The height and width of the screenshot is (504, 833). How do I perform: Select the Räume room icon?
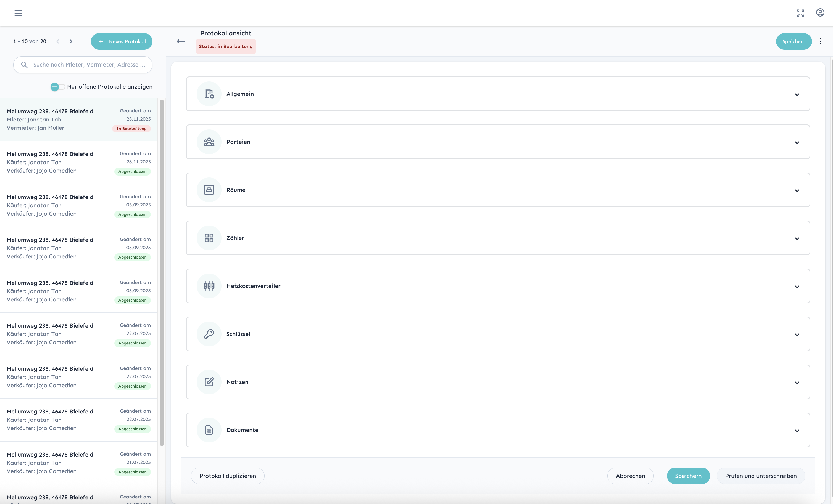(x=209, y=190)
